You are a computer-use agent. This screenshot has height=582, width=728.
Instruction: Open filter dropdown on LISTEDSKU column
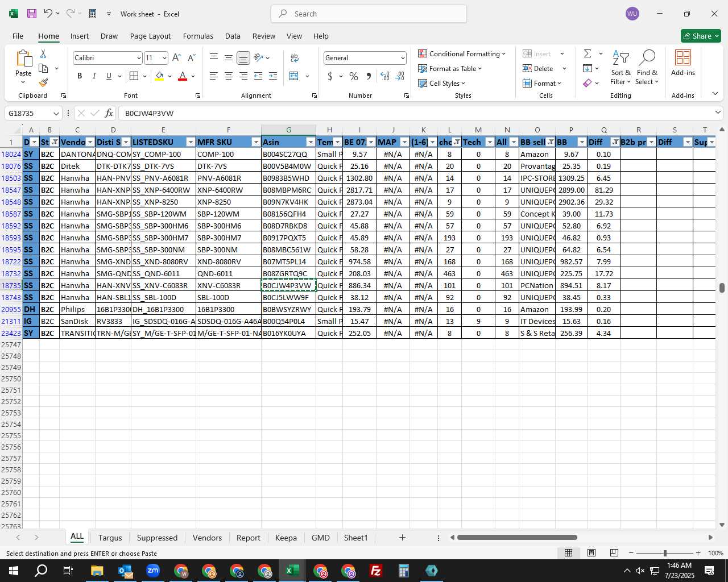[191, 142]
